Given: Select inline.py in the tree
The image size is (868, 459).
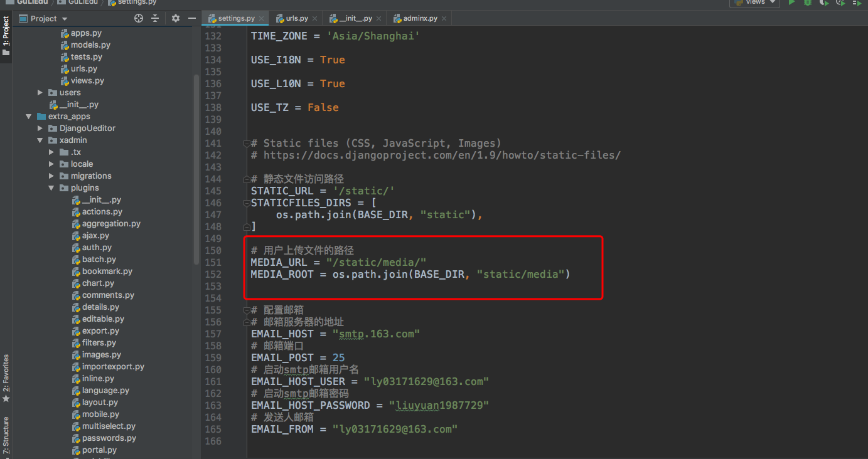Looking at the screenshot, I should (93, 379).
